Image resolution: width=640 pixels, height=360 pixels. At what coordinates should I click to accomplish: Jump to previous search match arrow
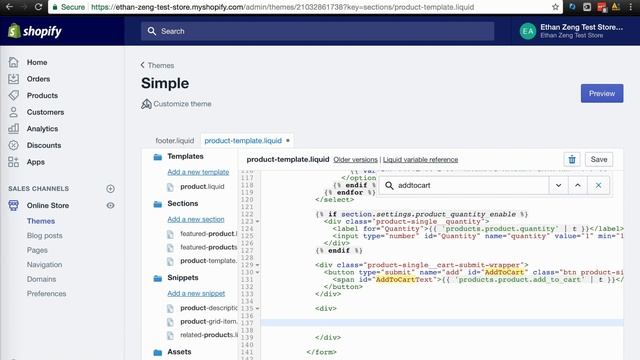578,185
